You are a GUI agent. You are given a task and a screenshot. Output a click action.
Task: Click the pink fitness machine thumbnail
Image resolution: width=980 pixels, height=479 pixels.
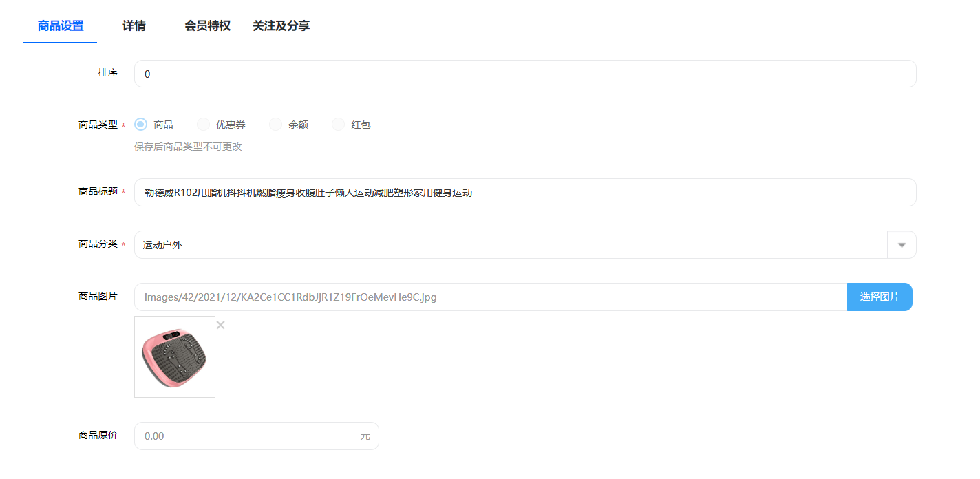[x=175, y=356]
